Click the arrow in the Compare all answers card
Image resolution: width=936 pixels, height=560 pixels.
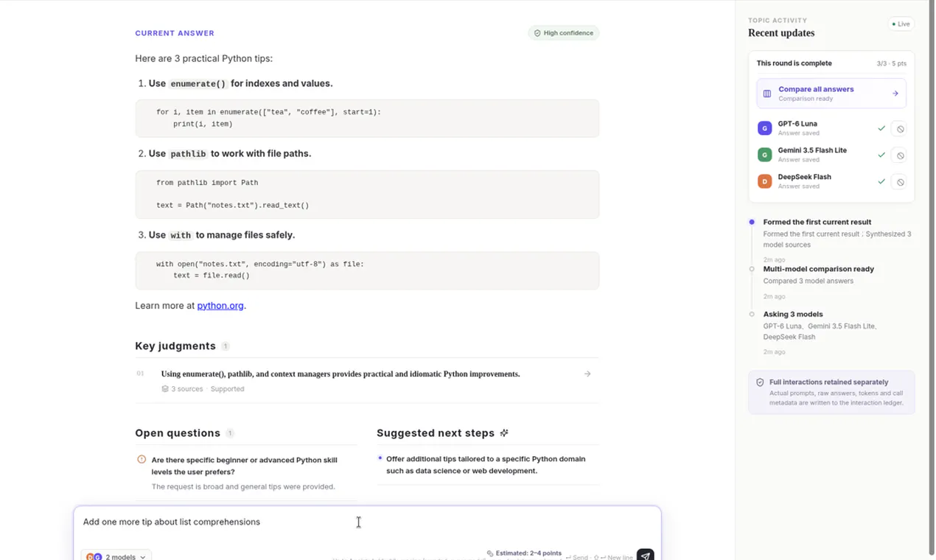895,94
